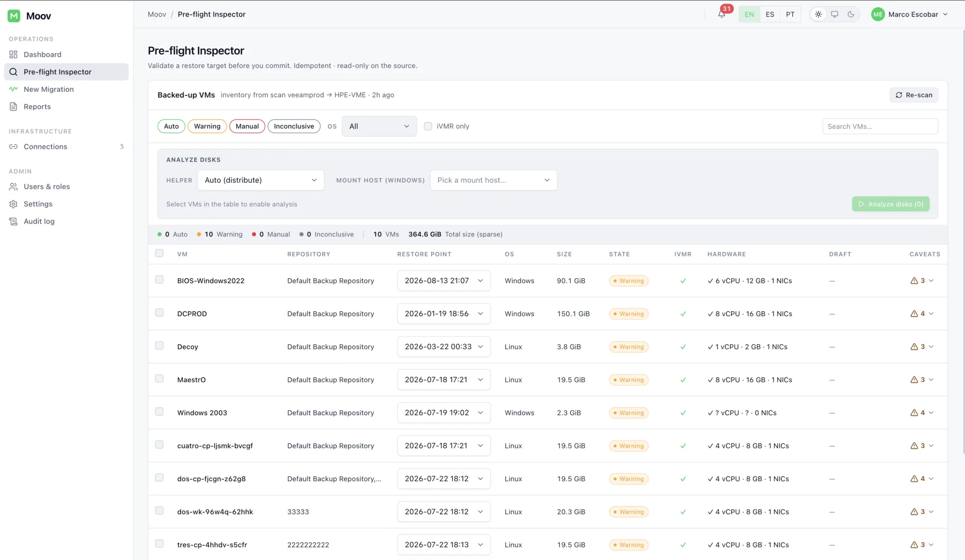
Task: Select the Windows 2003 row checkbox
Action: point(159,412)
